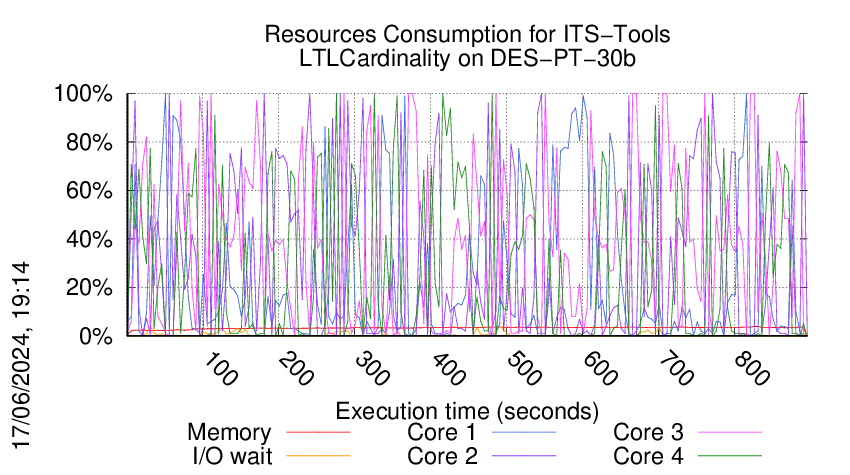The image size is (850, 475).
Task: Click the orange I/O wait legend line sample
Action: tap(318, 456)
